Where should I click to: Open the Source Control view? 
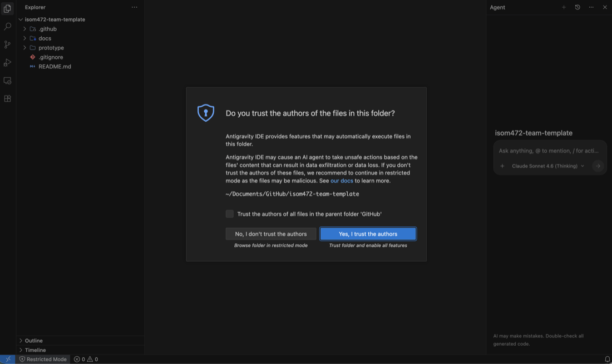point(7,44)
